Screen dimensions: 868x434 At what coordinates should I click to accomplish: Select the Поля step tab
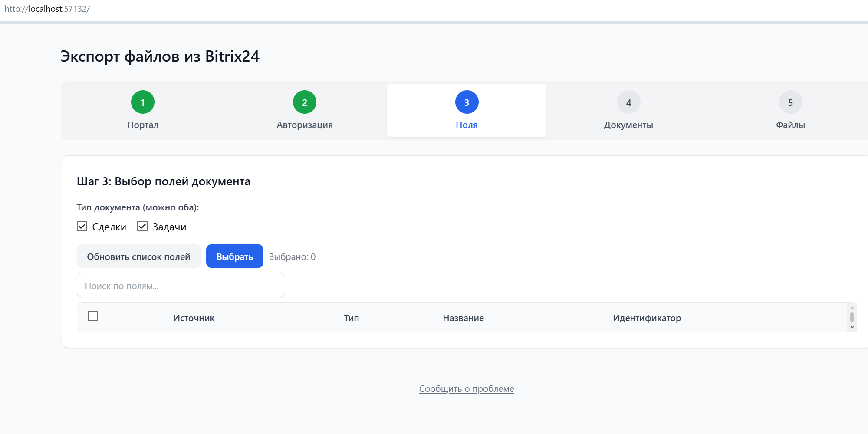(x=467, y=110)
